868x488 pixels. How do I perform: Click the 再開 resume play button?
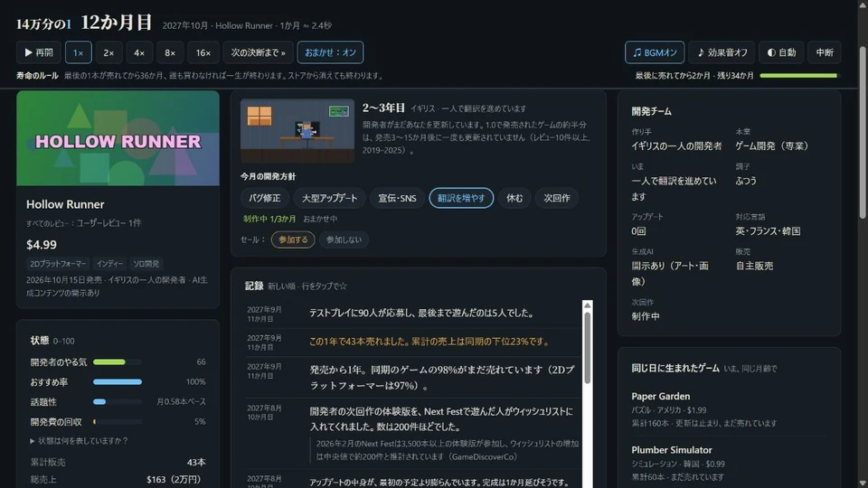pyautogui.click(x=38, y=52)
